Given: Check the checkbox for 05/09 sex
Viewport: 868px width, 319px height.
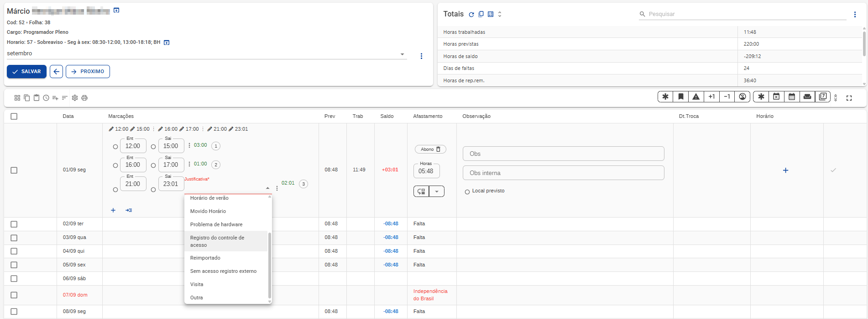Looking at the screenshot, I should (14, 265).
